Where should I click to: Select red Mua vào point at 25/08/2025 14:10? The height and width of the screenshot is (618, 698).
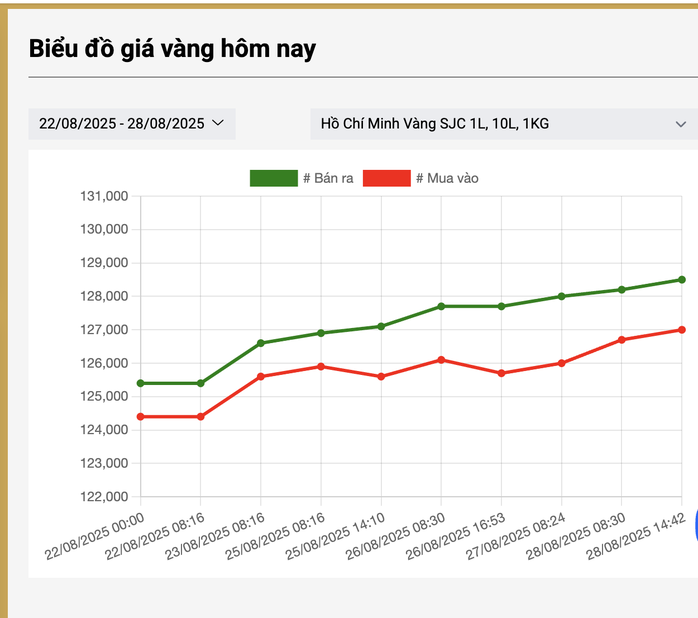[381, 376]
